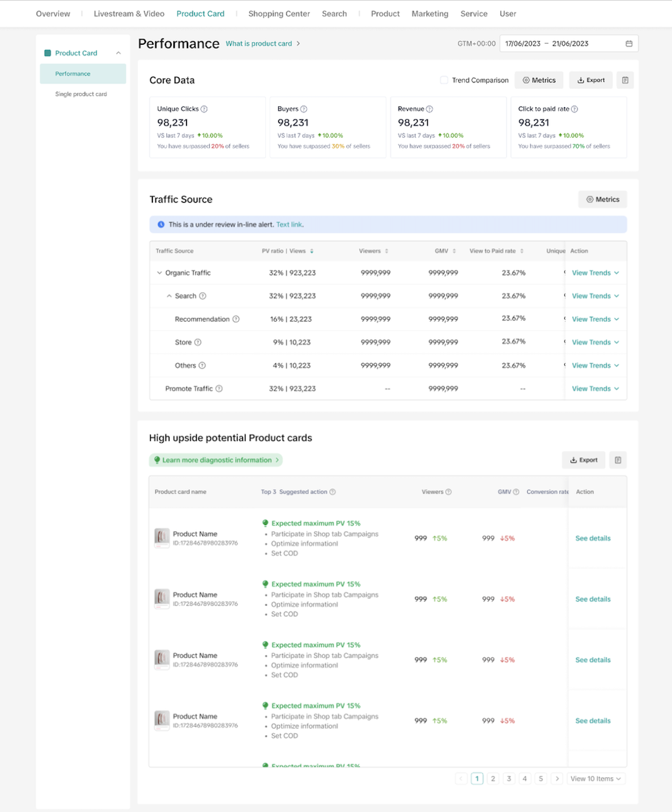The image size is (672, 812).
Task: Click the document icon beside High upside Export
Action: point(618,460)
